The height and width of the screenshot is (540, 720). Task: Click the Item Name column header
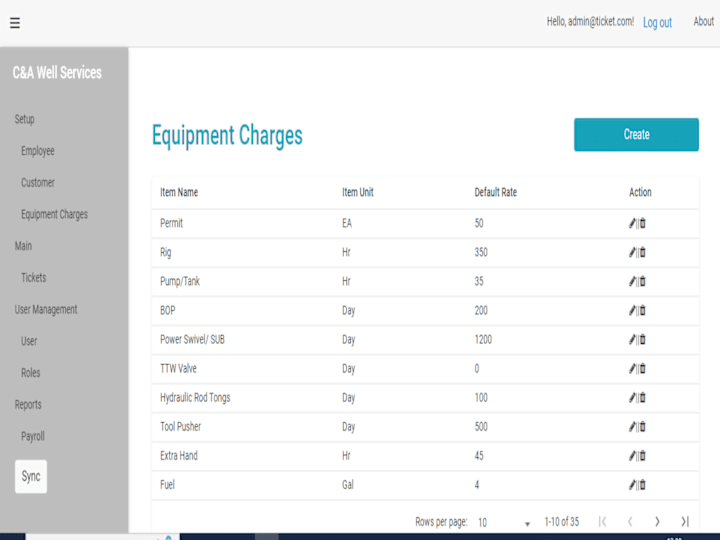click(179, 192)
